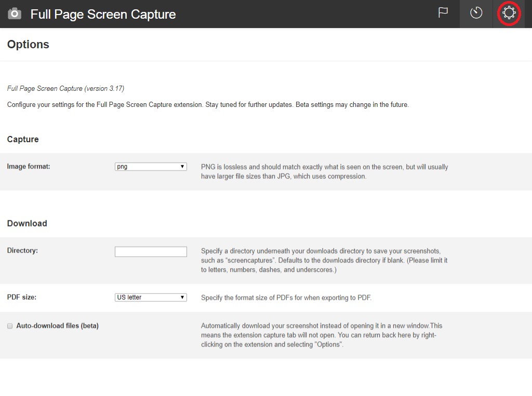Click the directory help description text
The image size is (532, 396).
point(324,261)
